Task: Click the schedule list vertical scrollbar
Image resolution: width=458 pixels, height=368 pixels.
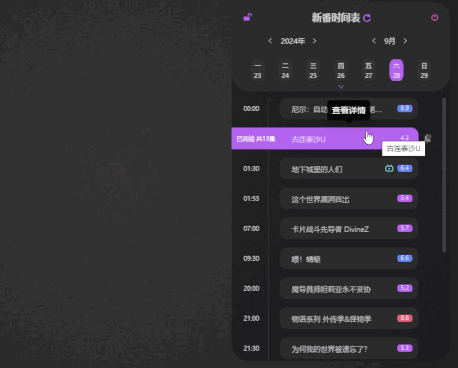Action: point(444,175)
